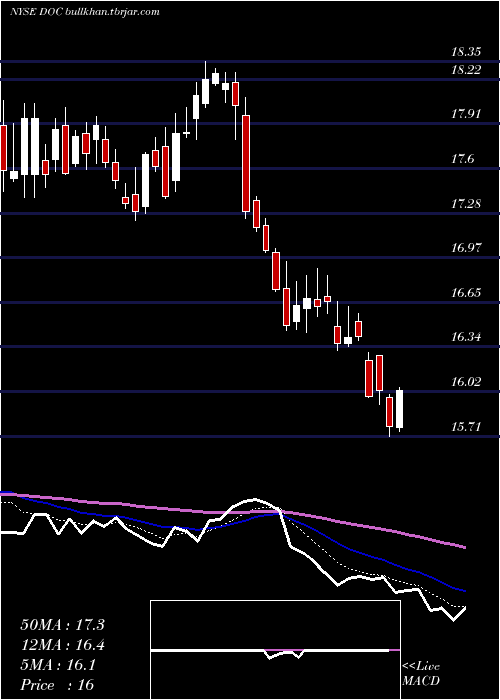Select the 5MA : 16.1 readout

click(58, 665)
